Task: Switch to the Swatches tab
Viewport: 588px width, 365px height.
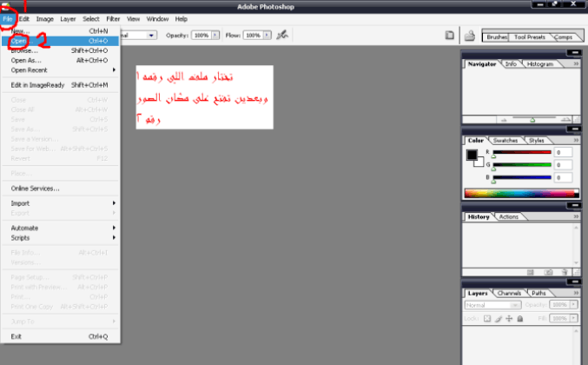Action: coord(505,140)
